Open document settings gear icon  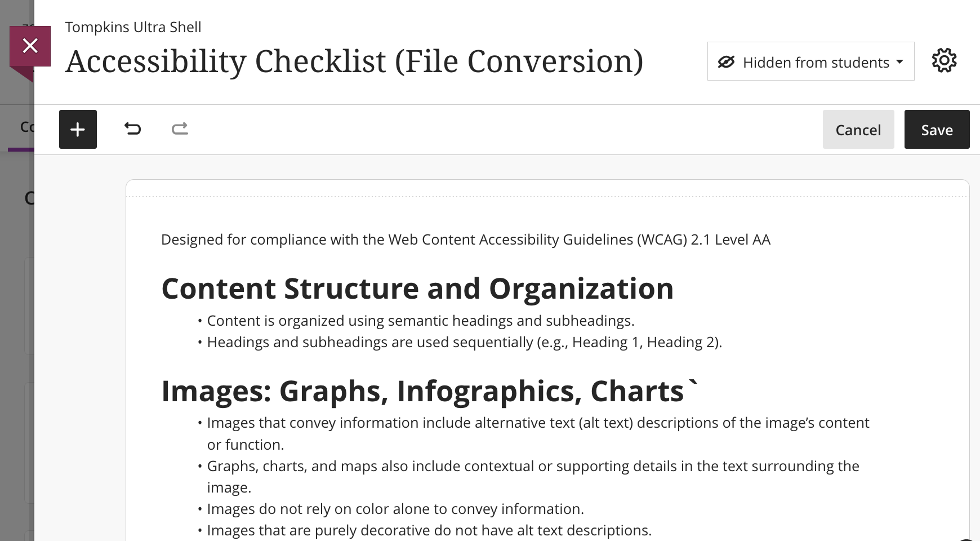[944, 61]
